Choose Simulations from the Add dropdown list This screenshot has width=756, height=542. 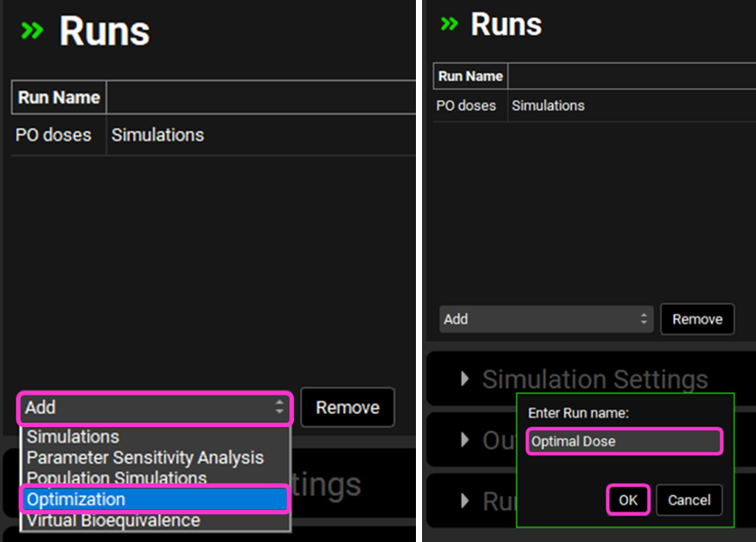coord(73,437)
